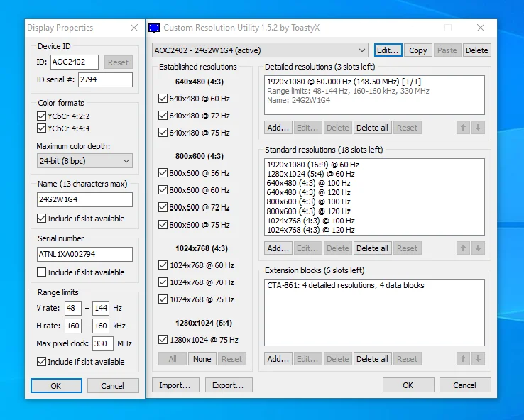Screen dimensions: 524x420
Task: Click the monitor Name text field
Action: pos(84,199)
